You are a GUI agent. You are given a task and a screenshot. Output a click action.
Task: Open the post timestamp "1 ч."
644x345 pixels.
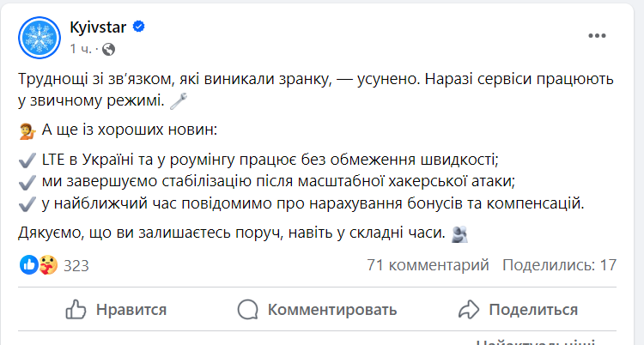pos(79,47)
